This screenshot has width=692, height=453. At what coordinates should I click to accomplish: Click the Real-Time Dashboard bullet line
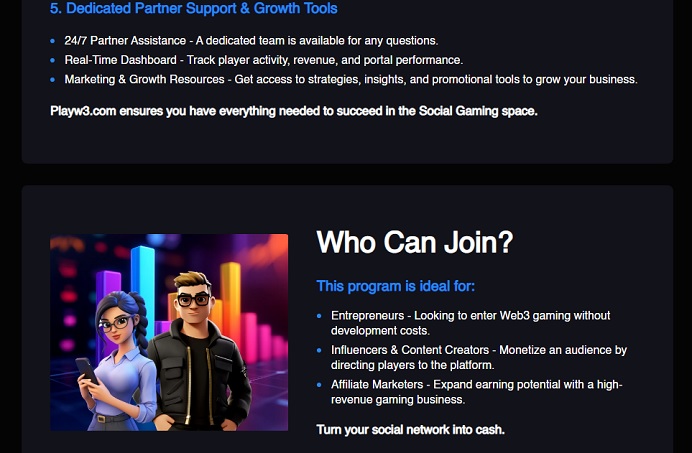pyautogui.click(x=263, y=60)
